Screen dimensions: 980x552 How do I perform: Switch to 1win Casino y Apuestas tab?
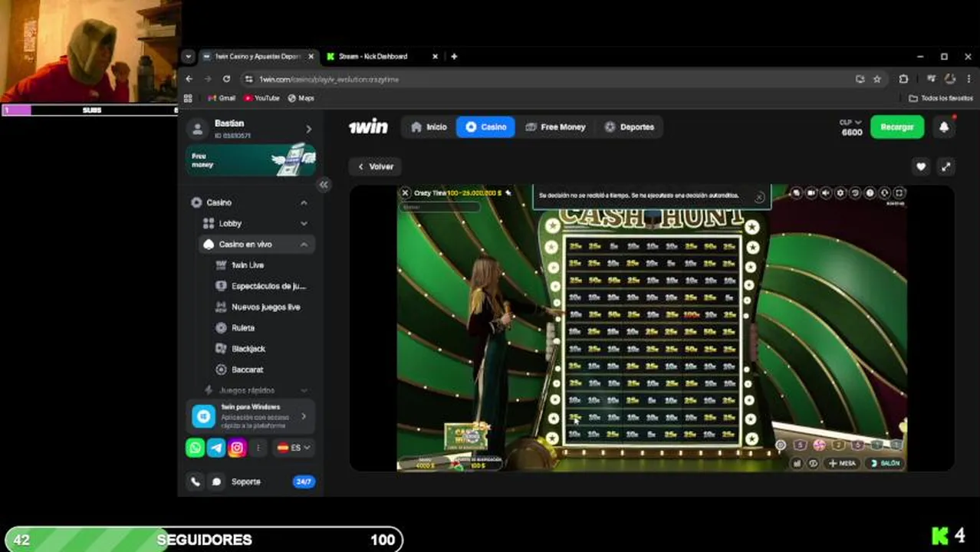(x=258, y=56)
